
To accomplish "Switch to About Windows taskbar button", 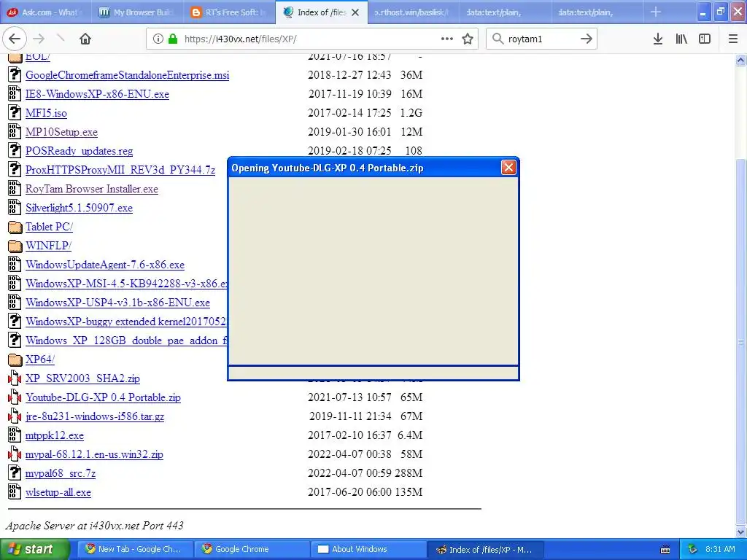I will (368, 549).
